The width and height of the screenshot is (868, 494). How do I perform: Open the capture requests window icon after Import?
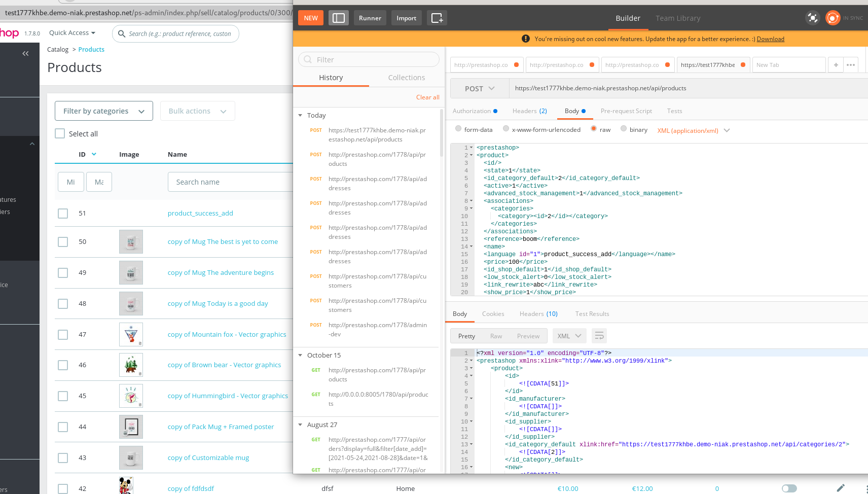click(437, 18)
